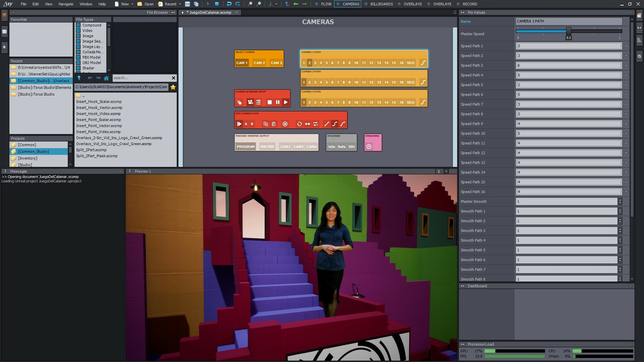644x362 pixels.
Task: Click the camera icon in Camera & Render Setup
Action: coord(250,102)
